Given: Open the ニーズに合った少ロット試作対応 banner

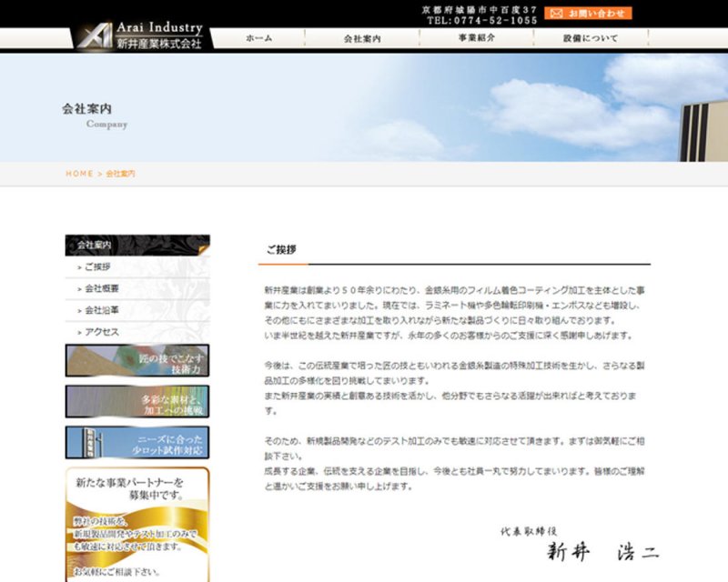Looking at the screenshot, I should [137, 442].
